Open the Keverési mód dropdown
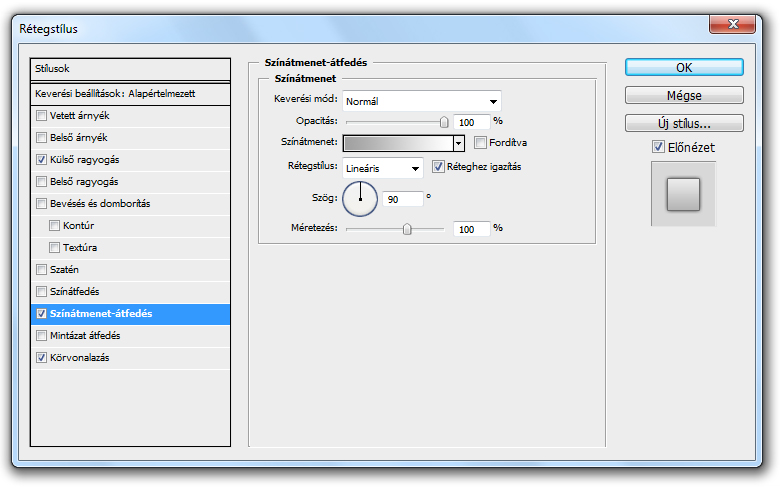The width and height of the screenshot is (780, 487). [x=422, y=101]
